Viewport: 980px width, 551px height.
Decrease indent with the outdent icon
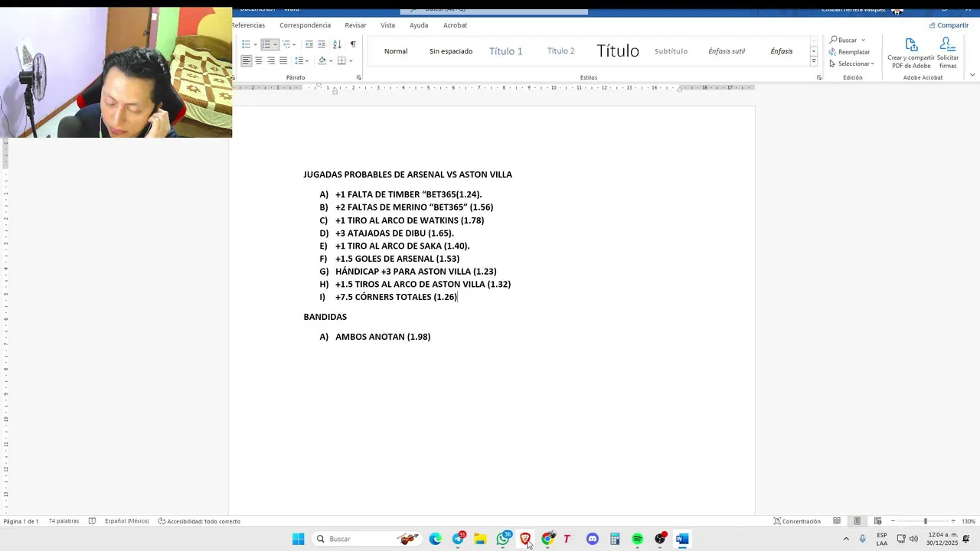coord(309,44)
